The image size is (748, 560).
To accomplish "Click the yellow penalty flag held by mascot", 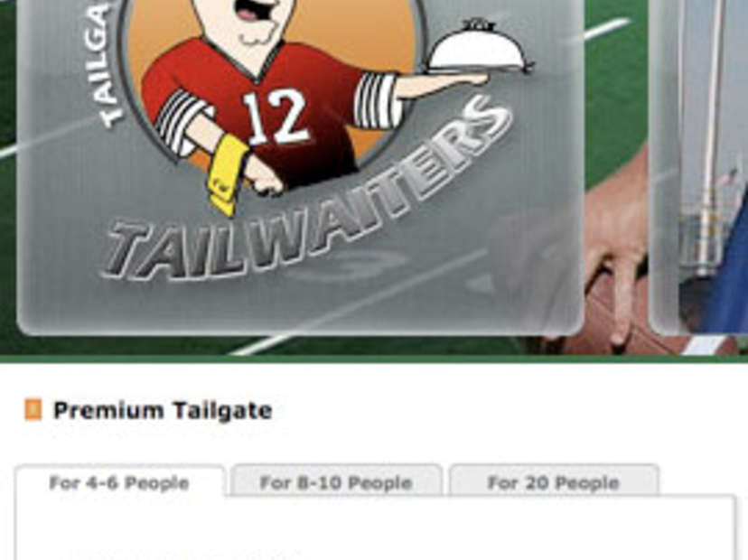I will tap(227, 175).
